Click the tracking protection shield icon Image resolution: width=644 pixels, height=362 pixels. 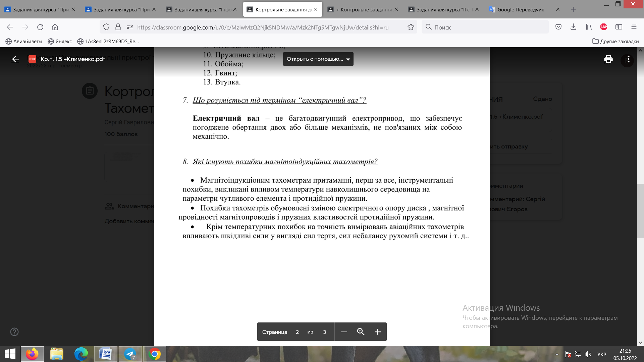(106, 27)
